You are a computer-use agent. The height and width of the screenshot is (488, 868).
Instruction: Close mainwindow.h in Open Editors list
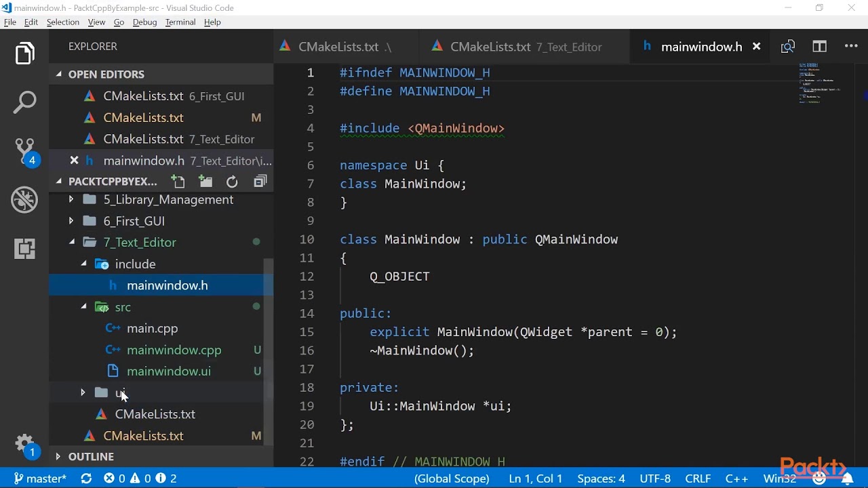74,161
